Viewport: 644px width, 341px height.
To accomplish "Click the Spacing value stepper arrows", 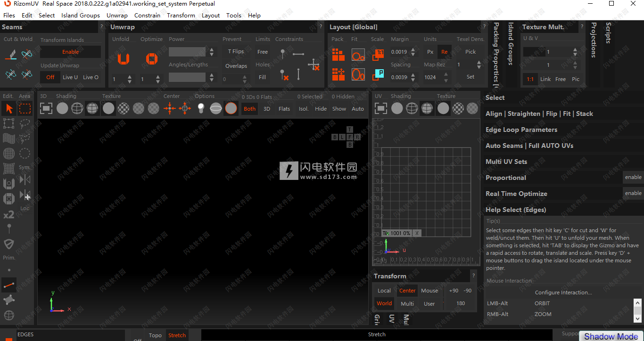I will [x=413, y=77].
